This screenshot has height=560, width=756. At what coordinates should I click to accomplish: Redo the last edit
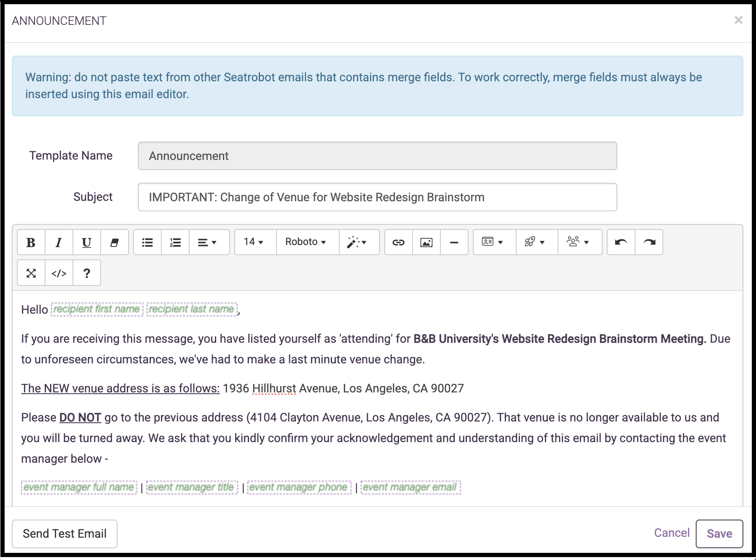point(649,242)
